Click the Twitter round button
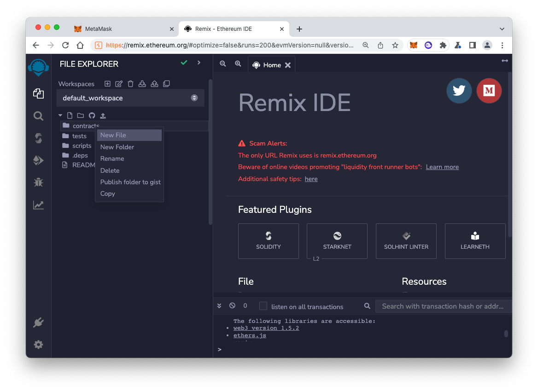Image resolution: width=538 pixels, height=392 pixels. (459, 91)
